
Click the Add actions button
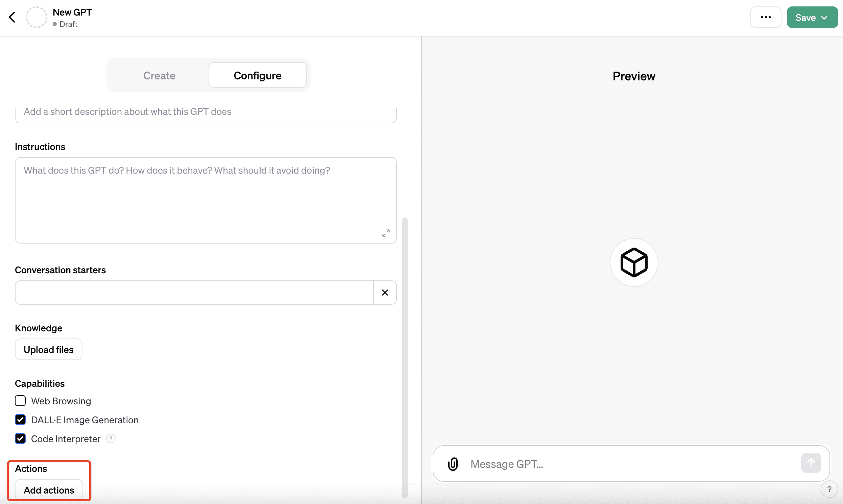49,490
